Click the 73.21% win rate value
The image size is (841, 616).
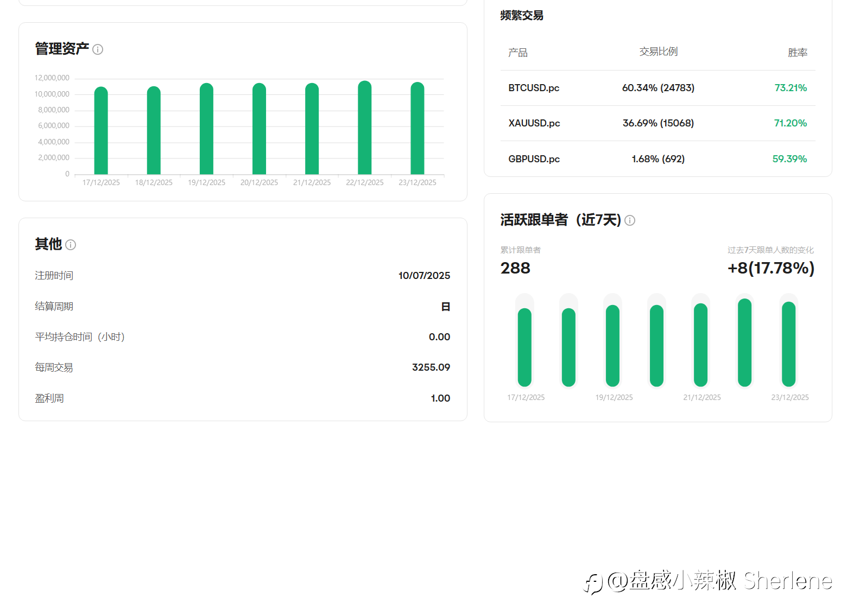click(791, 88)
